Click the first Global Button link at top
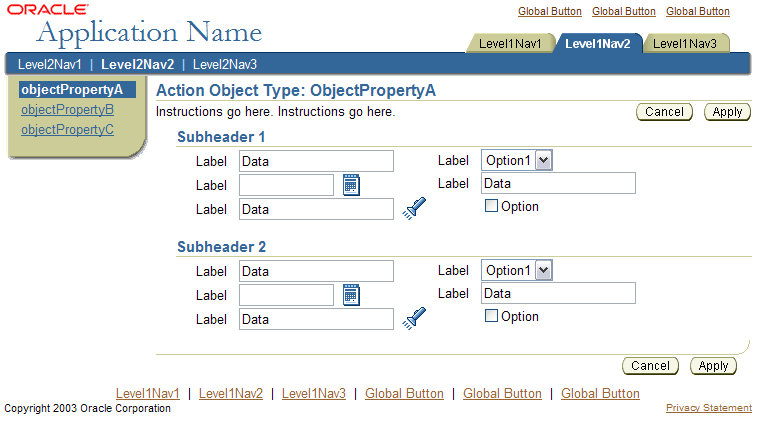 tap(549, 11)
